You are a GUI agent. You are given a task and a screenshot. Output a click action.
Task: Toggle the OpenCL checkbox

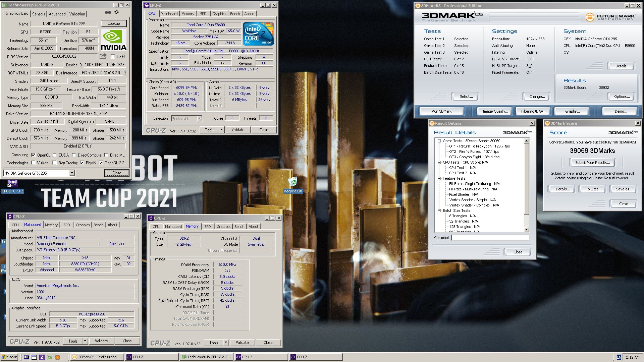[x=33, y=155]
